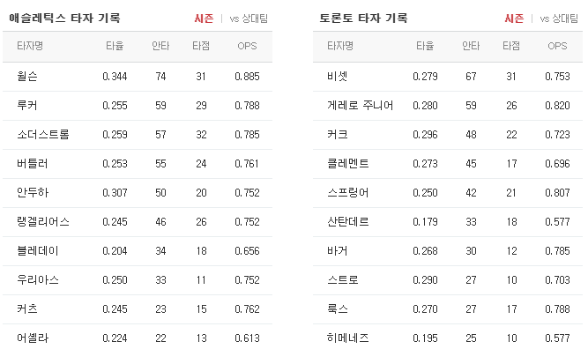The width and height of the screenshot is (588, 364).
Task: Click player name 랭겔리어스
Action: (43, 221)
